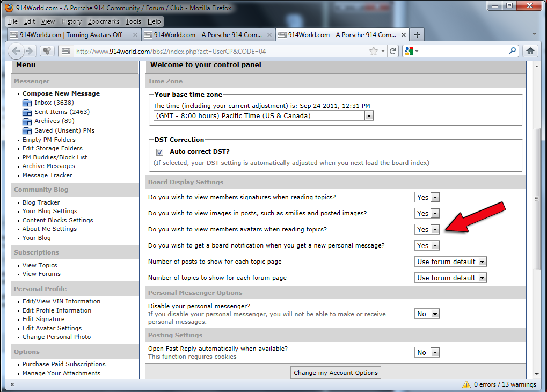
Task: Open Edit/View VIN Information link
Action: (61, 301)
